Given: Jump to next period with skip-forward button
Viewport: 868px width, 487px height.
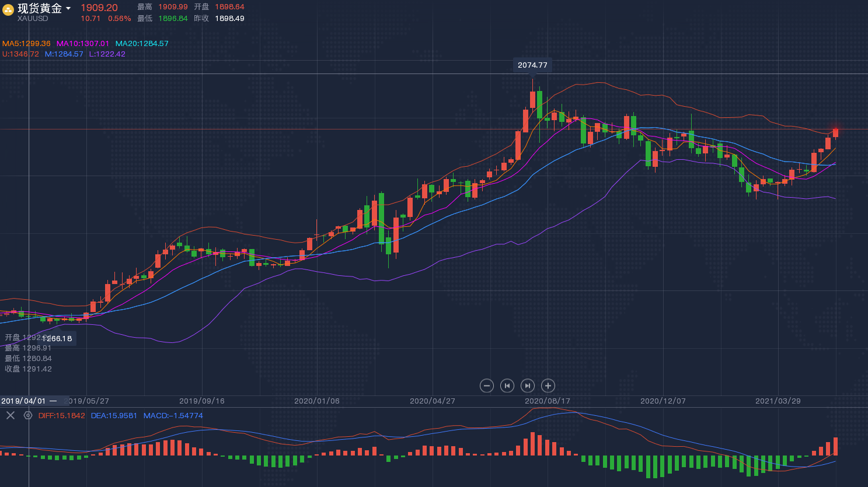Looking at the screenshot, I should click(x=528, y=386).
